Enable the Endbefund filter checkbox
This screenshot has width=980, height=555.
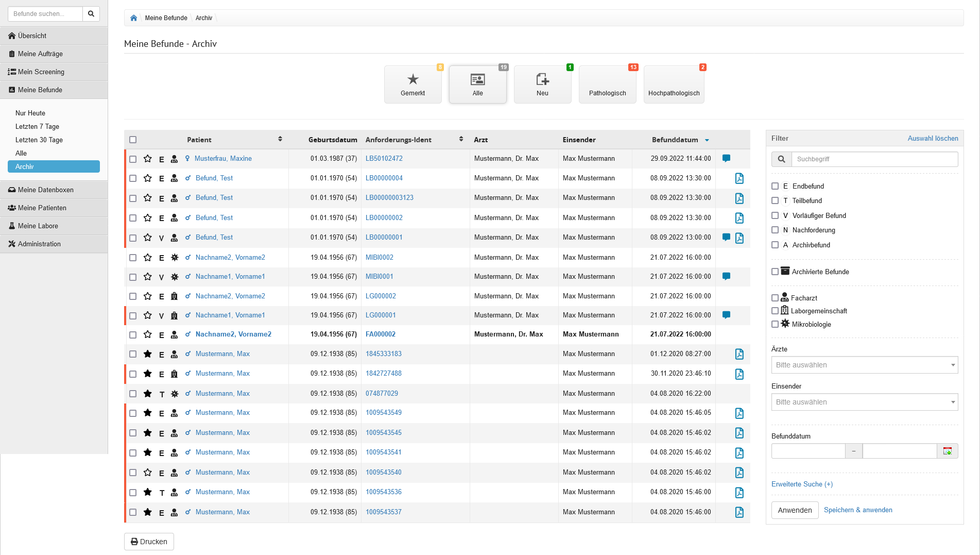coord(775,186)
